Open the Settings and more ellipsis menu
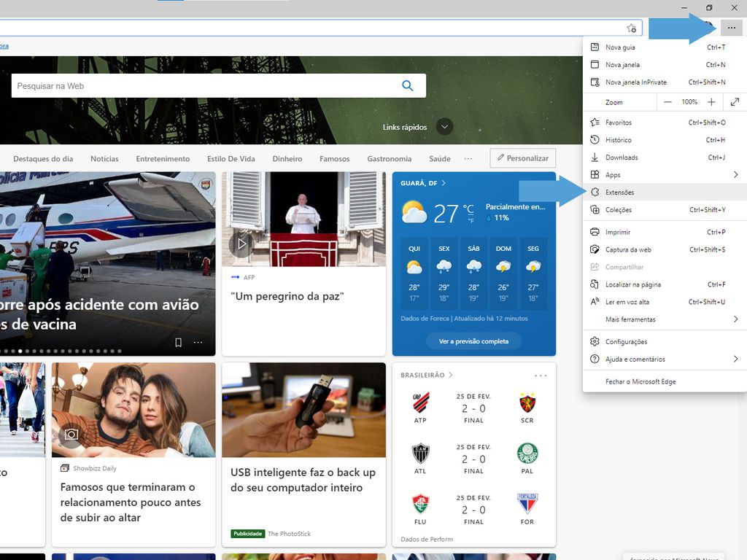The height and width of the screenshot is (560, 747). (731, 28)
